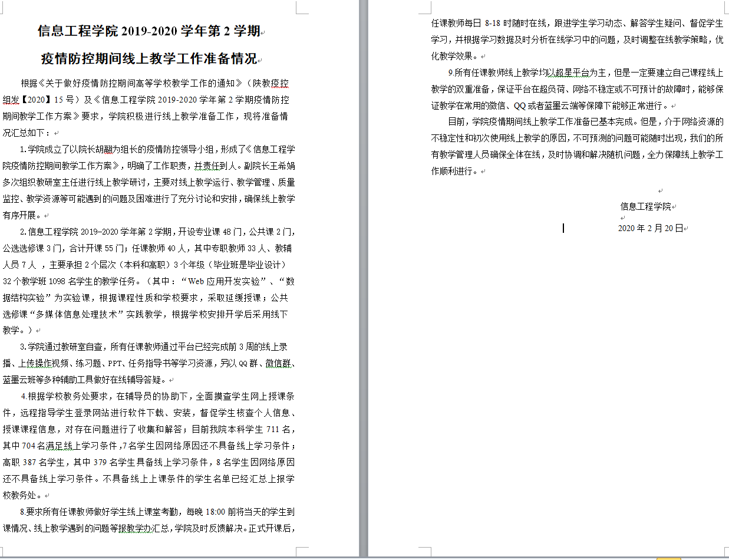Click the course name "Web 应用开发实验"
The height and width of the screenshot is (560, 729).
225,281
